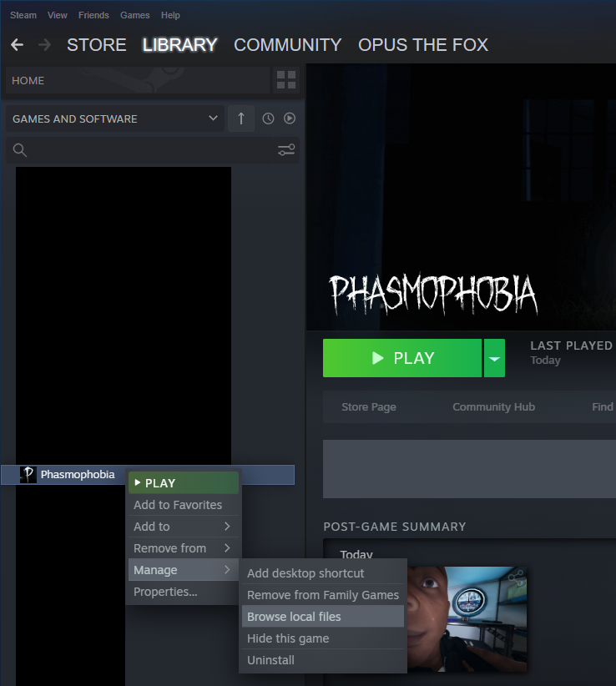Screen dimensions: 616x686
Task: Click the Post-Game Summary heading
Action: tap(395, 527)
